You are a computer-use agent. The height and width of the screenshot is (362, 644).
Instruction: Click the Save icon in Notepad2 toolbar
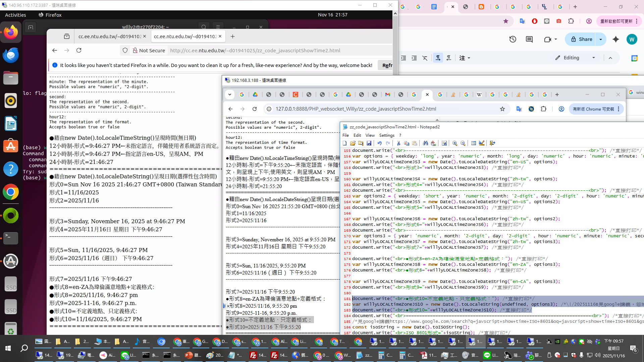point(369,143)
